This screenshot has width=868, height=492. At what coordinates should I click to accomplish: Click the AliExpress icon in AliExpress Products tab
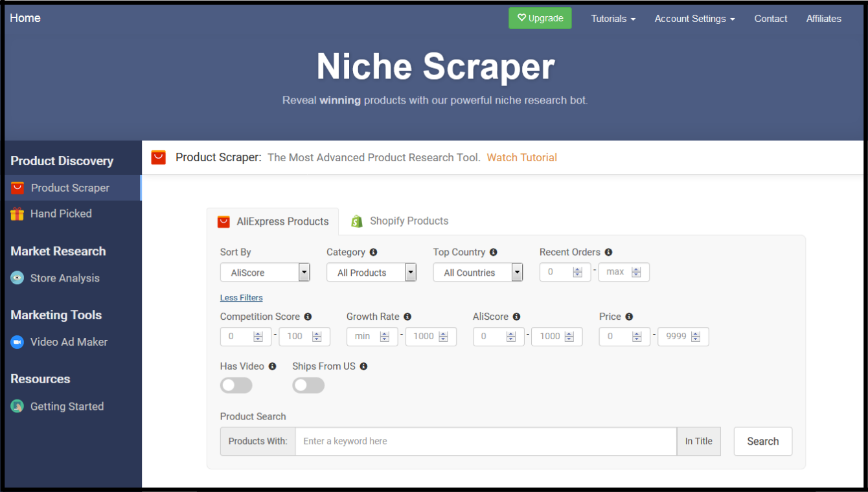coord(223,221)
